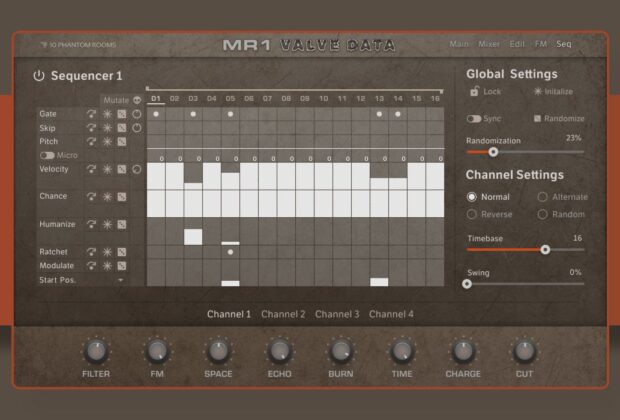Select the Reverse playback mode radio
Screen dimensions: 620x420
[x=472, y=214]
